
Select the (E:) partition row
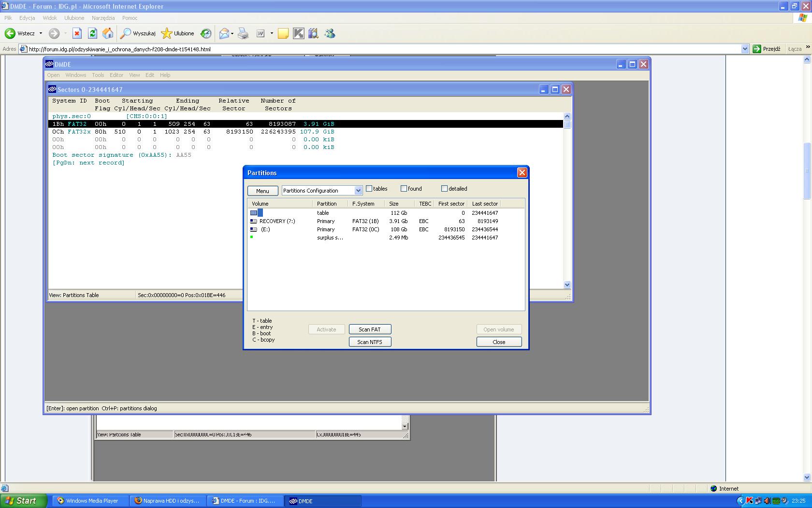point(386,229)
